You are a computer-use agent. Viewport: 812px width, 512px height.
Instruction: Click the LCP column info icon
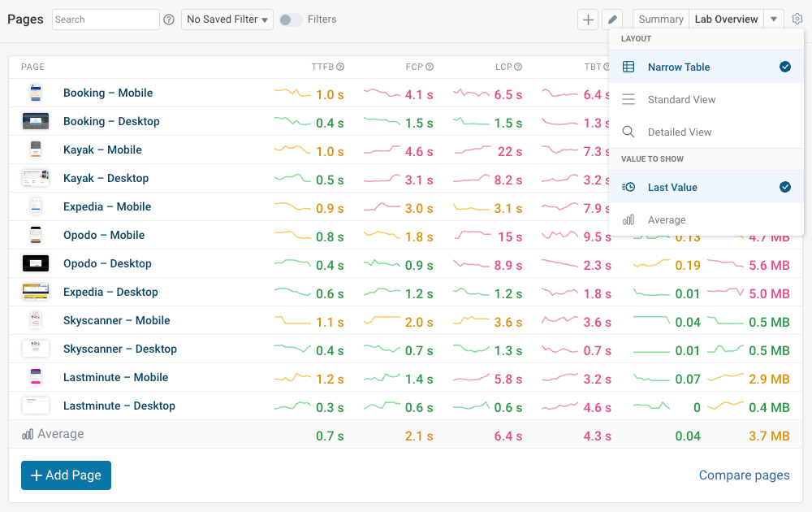[x=518, y=67]
